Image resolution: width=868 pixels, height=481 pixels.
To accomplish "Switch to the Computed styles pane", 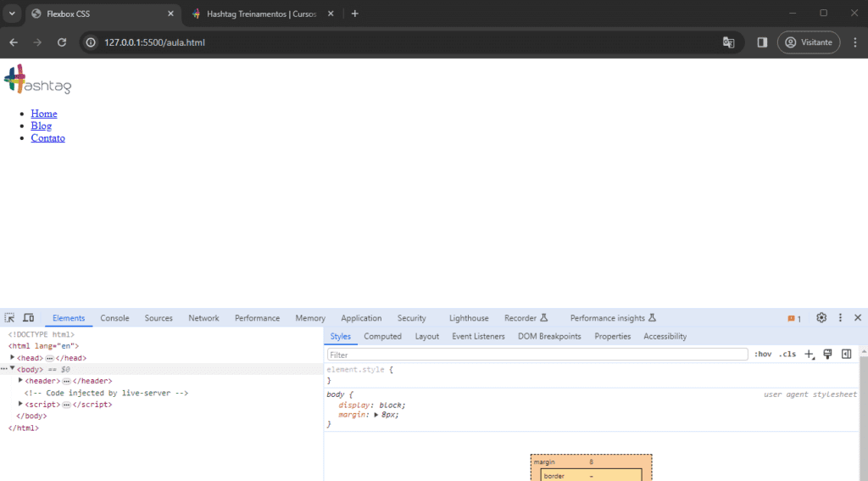I will coord(382,337).
